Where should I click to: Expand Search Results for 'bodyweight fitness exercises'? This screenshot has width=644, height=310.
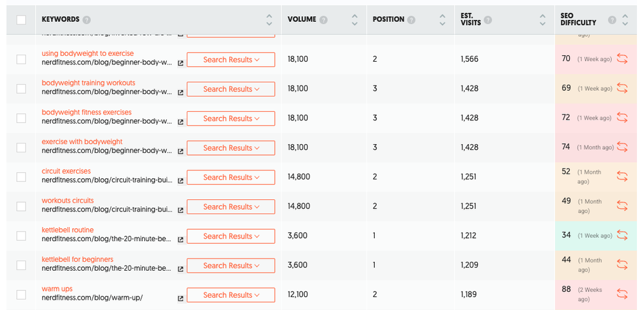coord(231,118)
